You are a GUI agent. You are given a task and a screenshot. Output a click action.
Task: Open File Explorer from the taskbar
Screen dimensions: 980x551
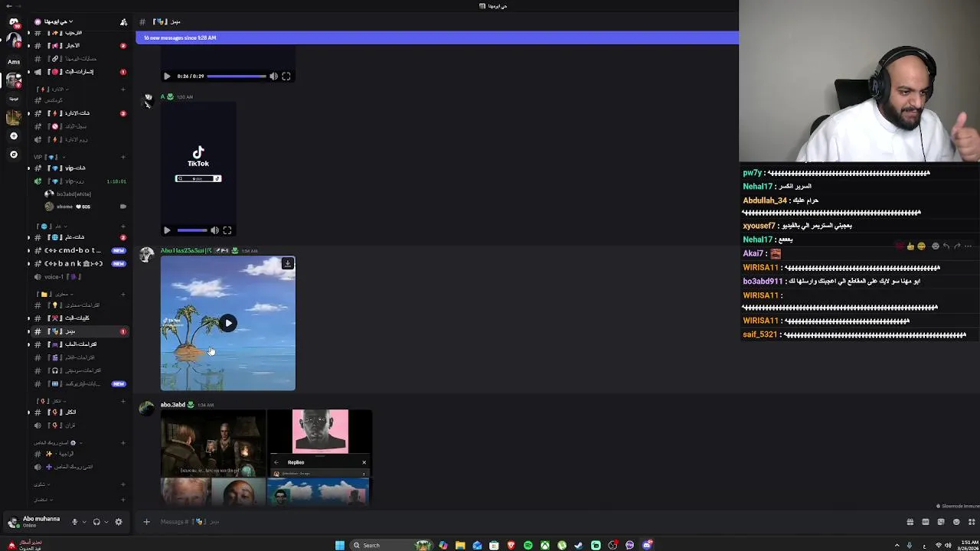(460, 545)
